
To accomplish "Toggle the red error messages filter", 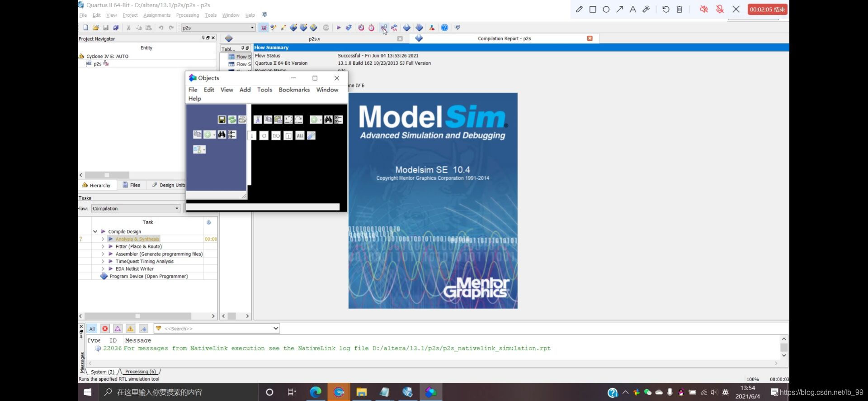I will pyautogui.click(x=105, y=329).
